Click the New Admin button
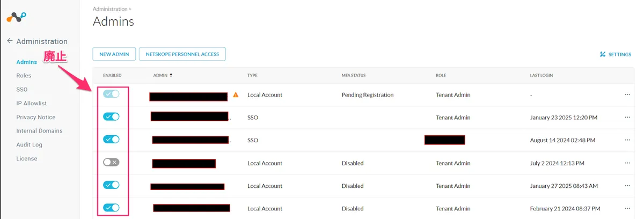 [114, 54]
